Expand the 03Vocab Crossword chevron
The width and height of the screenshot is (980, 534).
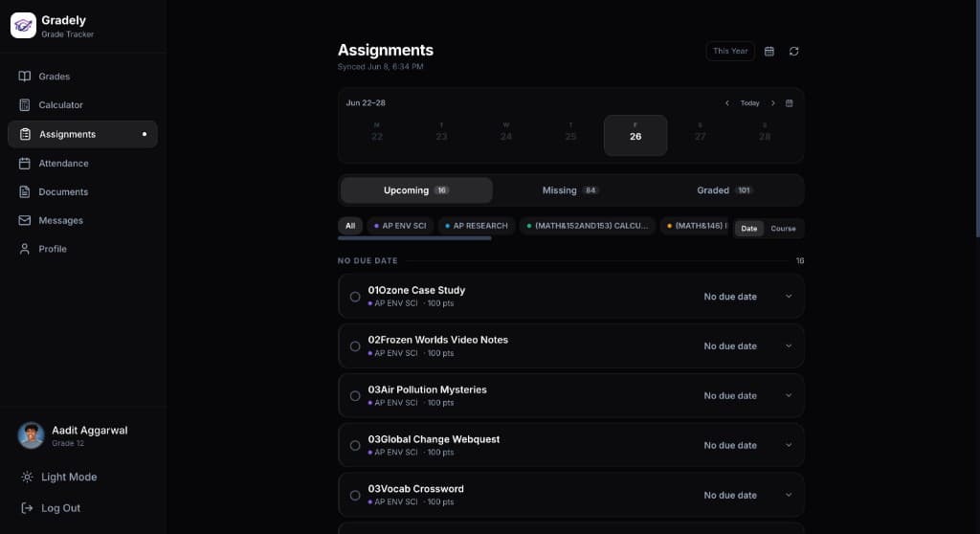point(789,495)
